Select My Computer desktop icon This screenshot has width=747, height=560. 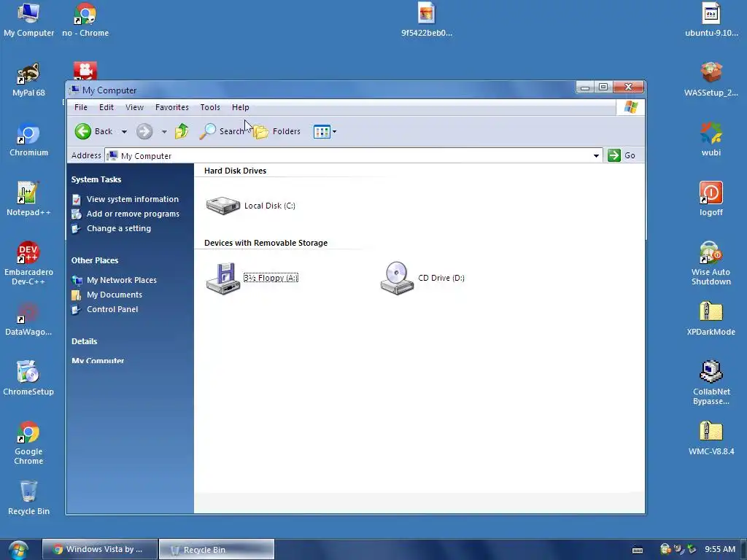pos(28,20)
